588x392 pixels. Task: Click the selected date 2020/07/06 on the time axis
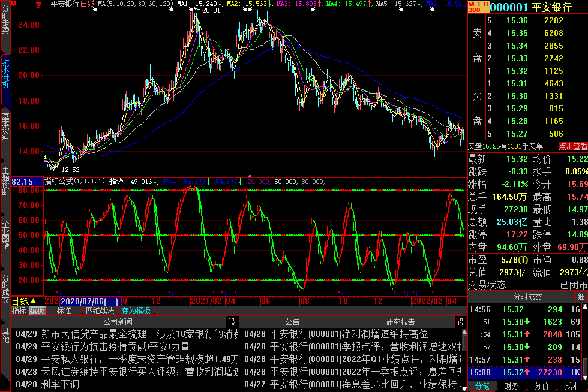[89, 301]
